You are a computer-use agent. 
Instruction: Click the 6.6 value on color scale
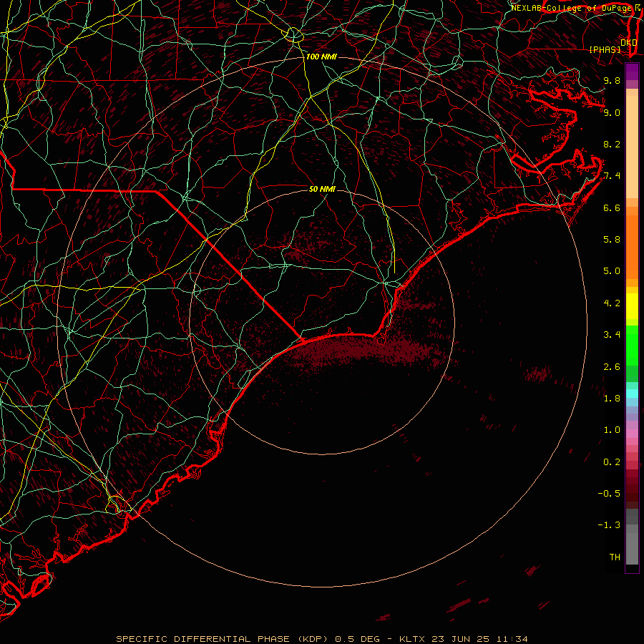(x=612, y=208)
